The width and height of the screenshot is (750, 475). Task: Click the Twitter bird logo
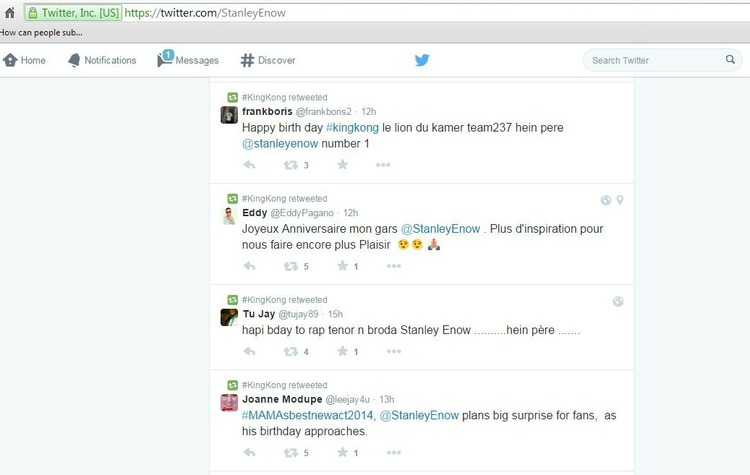[422, 60]
